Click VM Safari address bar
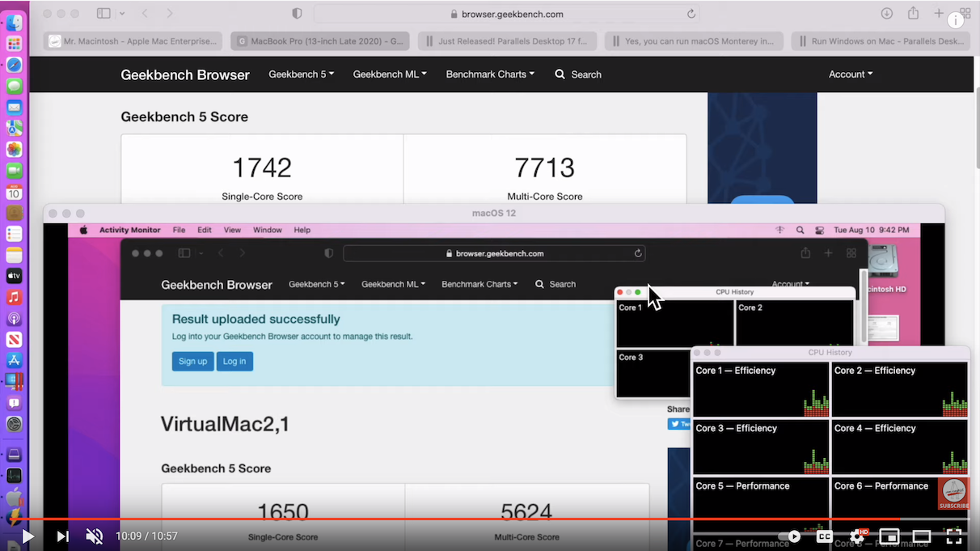Image resolution: width=980 pixels, height=551 pixels. coord(494,253)
